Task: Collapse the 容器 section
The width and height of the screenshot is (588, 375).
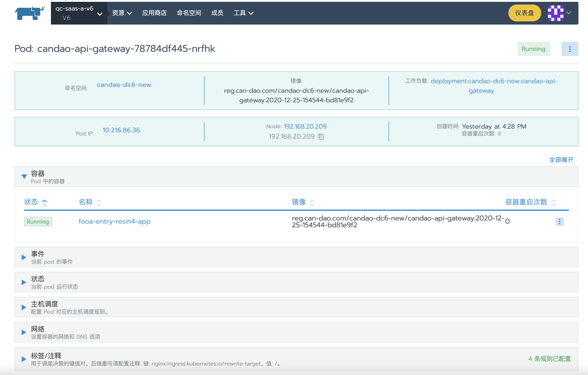Action: coord(24,177)
